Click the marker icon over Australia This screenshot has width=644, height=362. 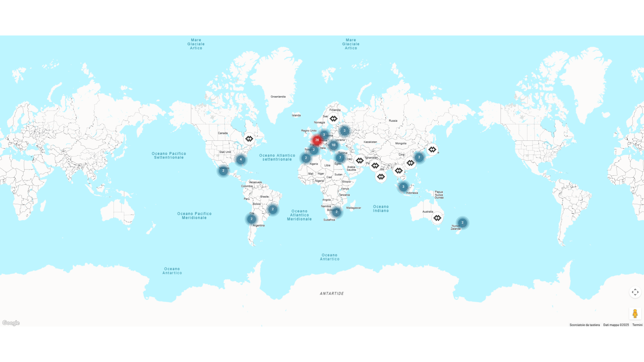438,218
